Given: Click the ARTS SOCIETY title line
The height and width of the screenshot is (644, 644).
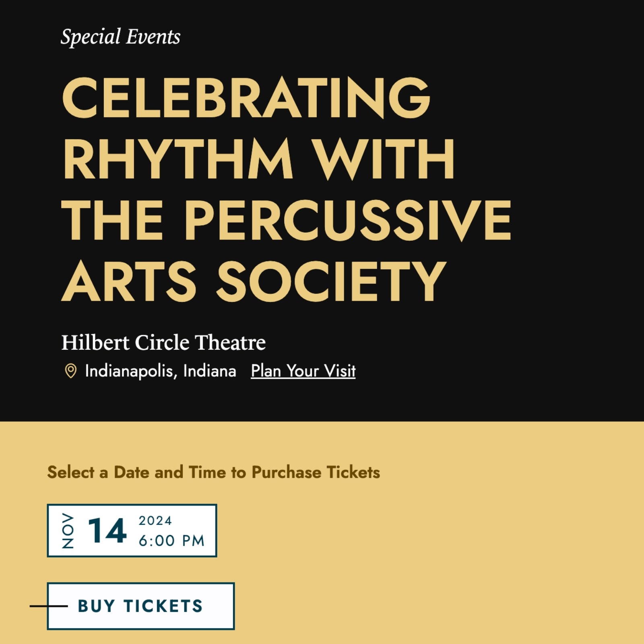Looking at the screenshot, I should tap(254, 281).
